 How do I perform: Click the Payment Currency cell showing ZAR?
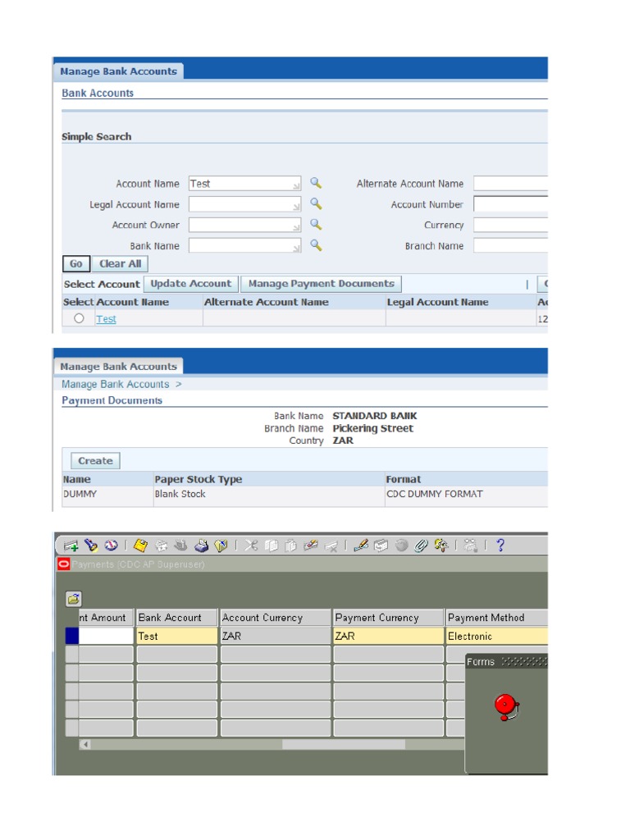(x=388, y=636)
